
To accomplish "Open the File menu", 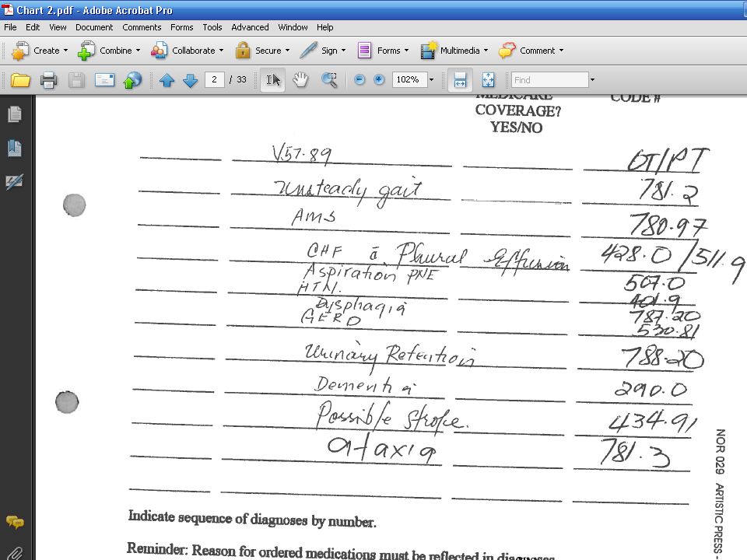I will pyautogui.click(x=10, y=27).
